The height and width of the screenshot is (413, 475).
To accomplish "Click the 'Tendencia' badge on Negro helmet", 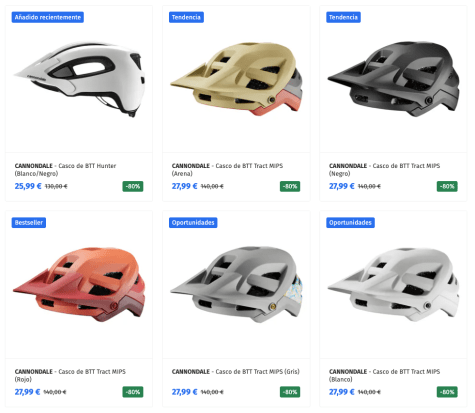I will (343, 17).
